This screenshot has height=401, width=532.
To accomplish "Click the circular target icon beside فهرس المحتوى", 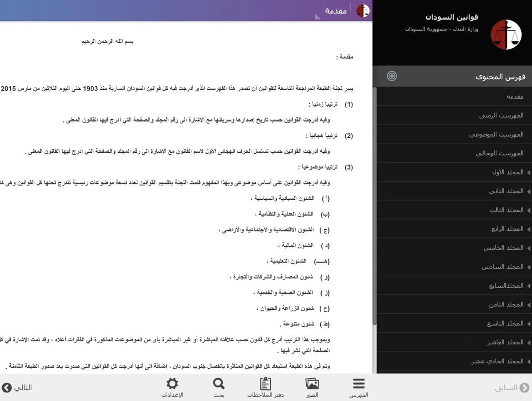I will (391, 76).
